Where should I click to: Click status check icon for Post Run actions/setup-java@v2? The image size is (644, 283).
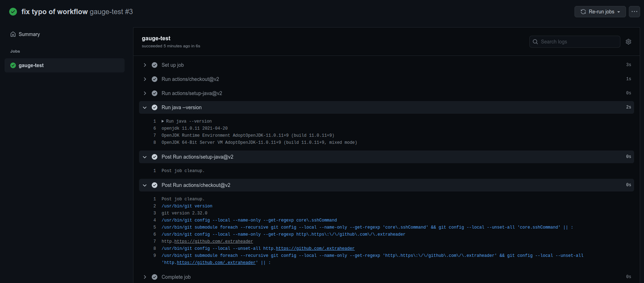[155, 157]
